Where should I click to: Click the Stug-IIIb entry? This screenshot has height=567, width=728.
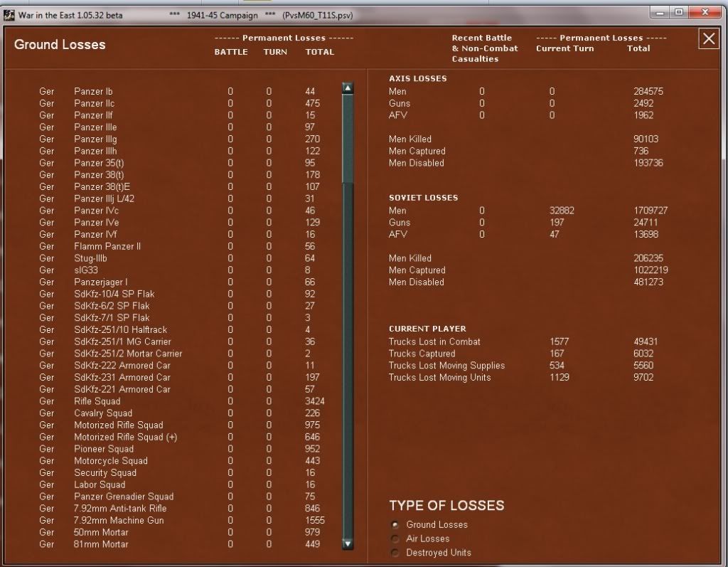coord(91,258)
